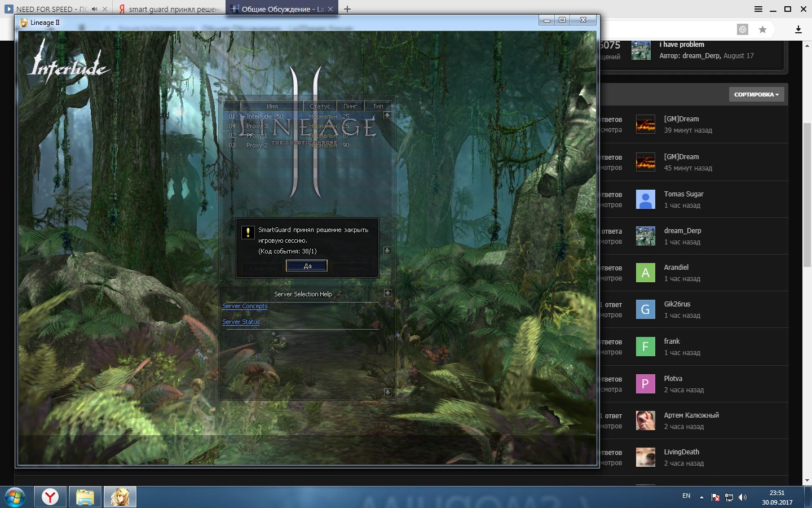Click Артем Калюжный photo avatar

coord(646,421)
